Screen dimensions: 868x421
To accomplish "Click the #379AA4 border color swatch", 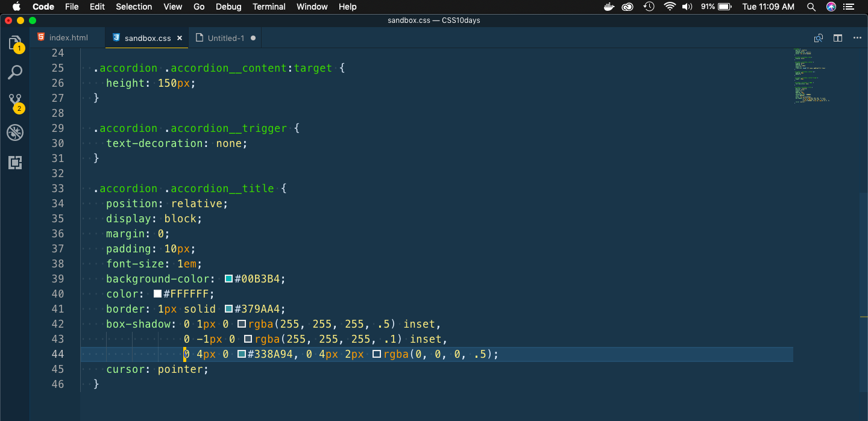I will [229, 309].
